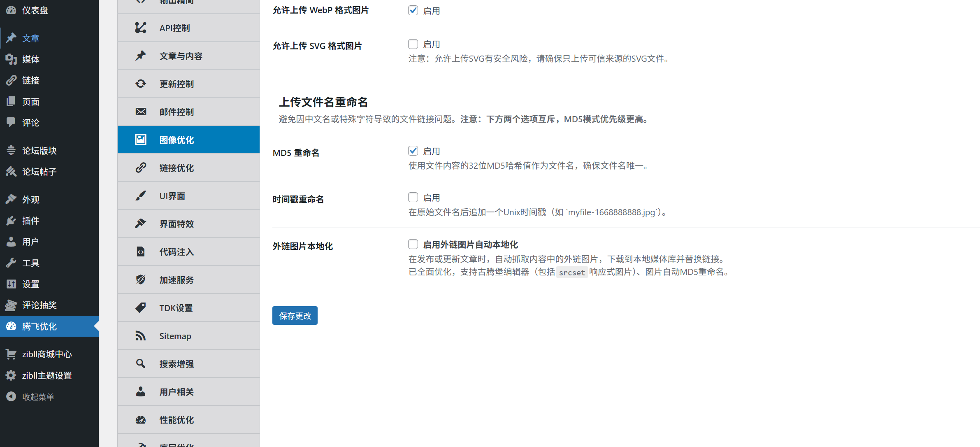
Task: Open the 代码注入 code icon panel
Action: coord(140,251)
